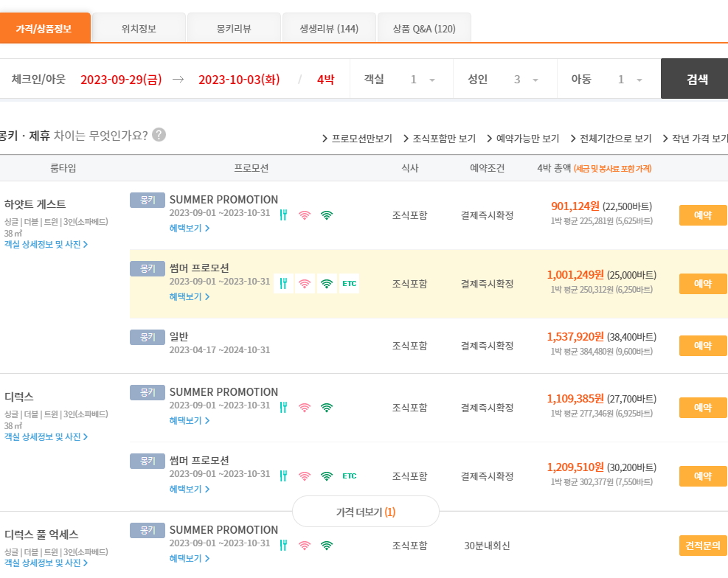The image size is (728, 578).
Task: Open 객실 상세정보 및 사진 for 디럭스
Action: 46,437
